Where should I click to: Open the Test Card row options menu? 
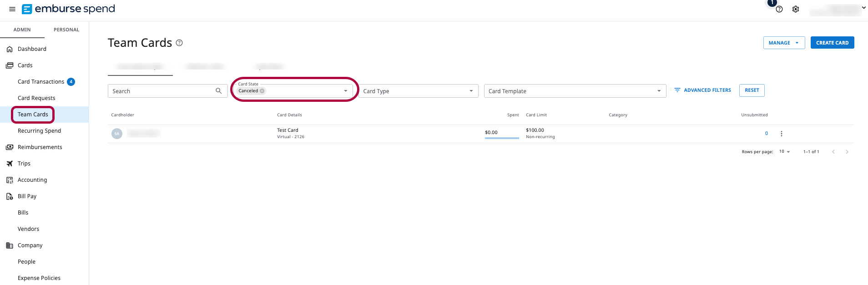click(782, 134)
